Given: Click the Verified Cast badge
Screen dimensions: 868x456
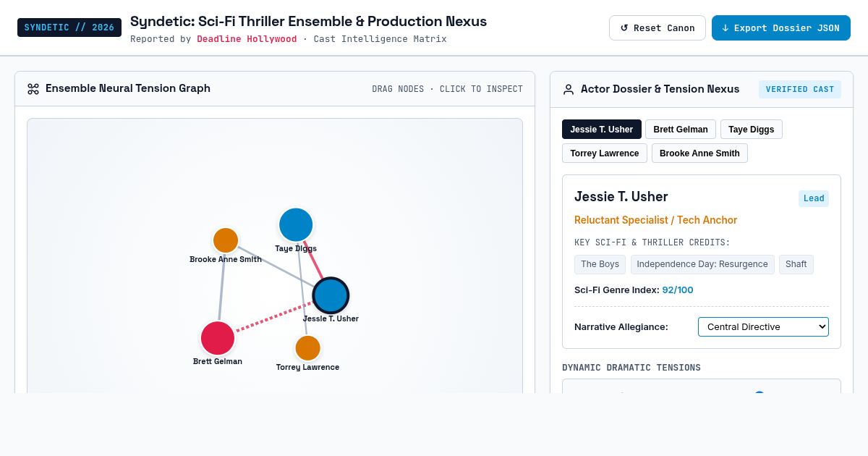Looking at the screenshot, I should click(800, 89).
